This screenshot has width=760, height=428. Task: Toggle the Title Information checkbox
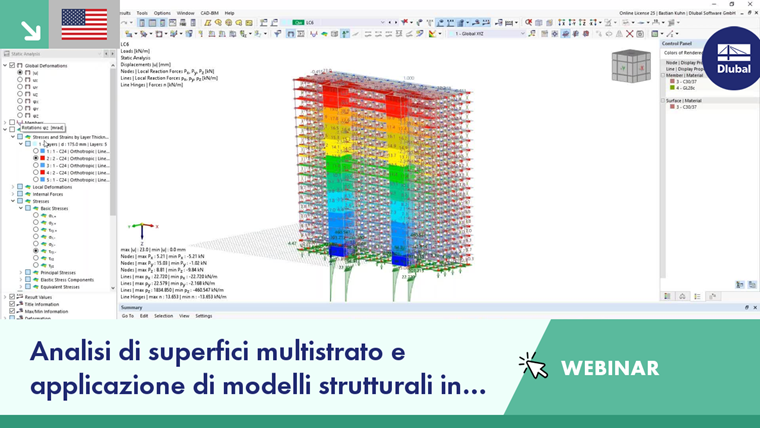point(12,304)
